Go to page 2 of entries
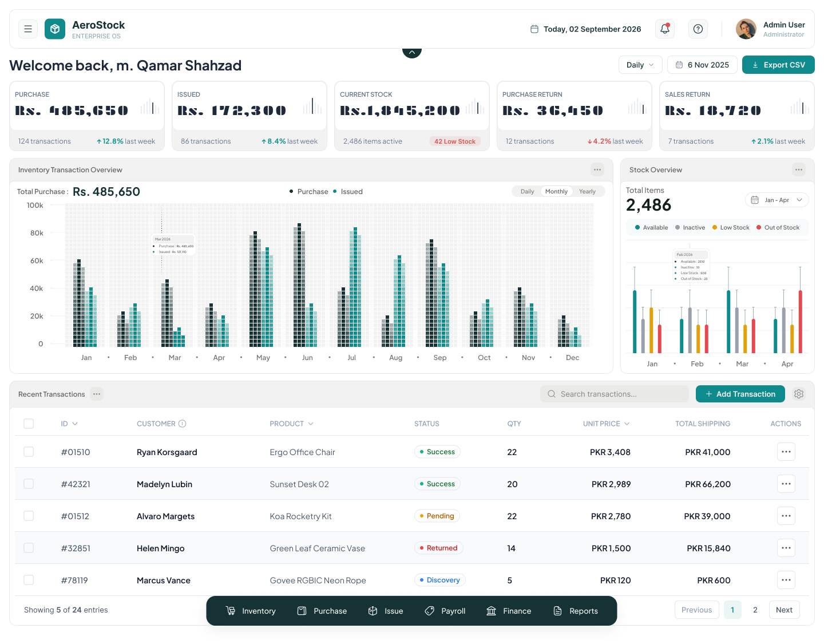This screenshot has height=644, width=824. pos(755,610)
